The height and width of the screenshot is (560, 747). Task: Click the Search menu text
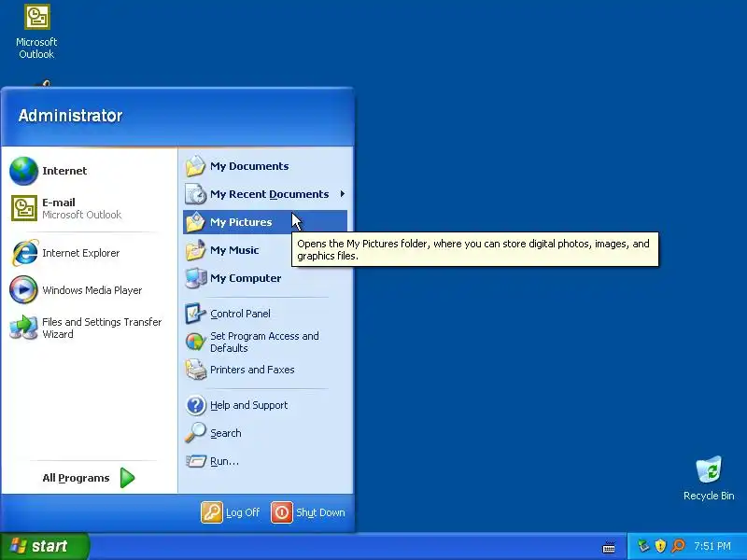(x=225, y=433)
